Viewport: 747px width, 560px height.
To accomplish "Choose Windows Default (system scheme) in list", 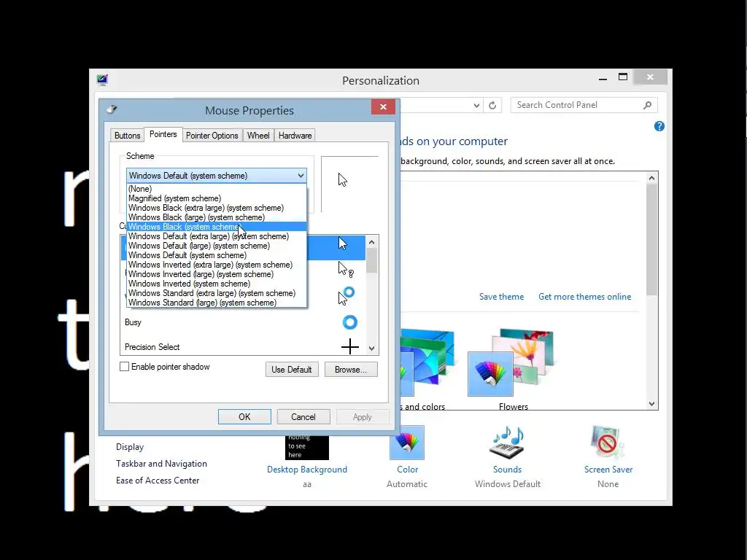I will tap(217, 255).
